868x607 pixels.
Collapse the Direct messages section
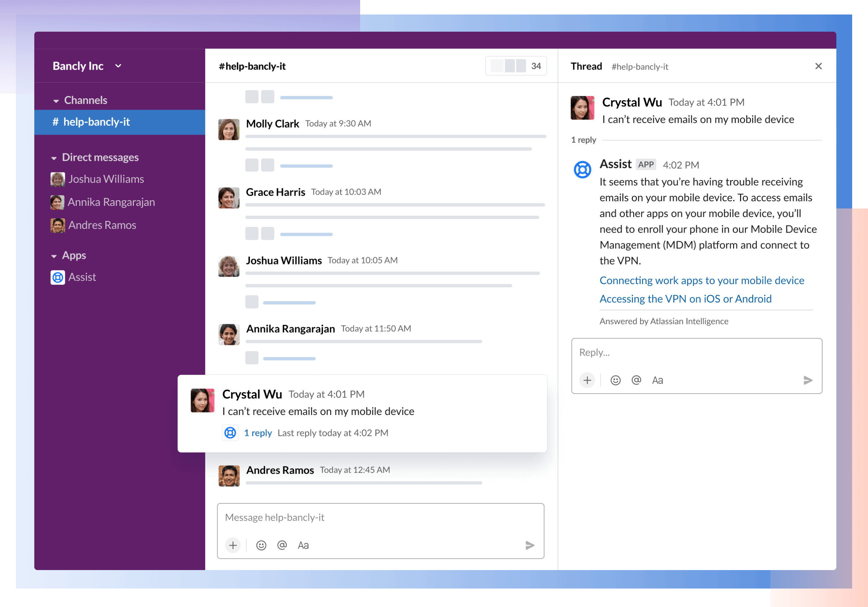(54, 157)
